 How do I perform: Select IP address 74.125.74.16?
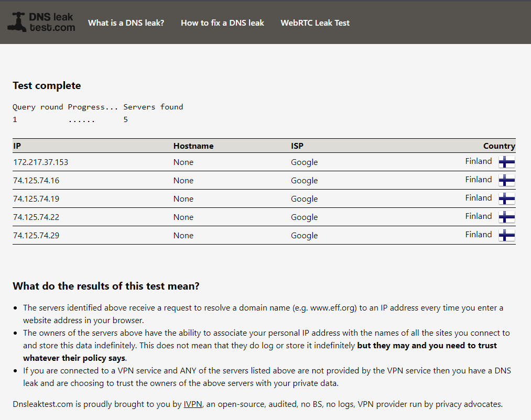click(x=36, y=181)
